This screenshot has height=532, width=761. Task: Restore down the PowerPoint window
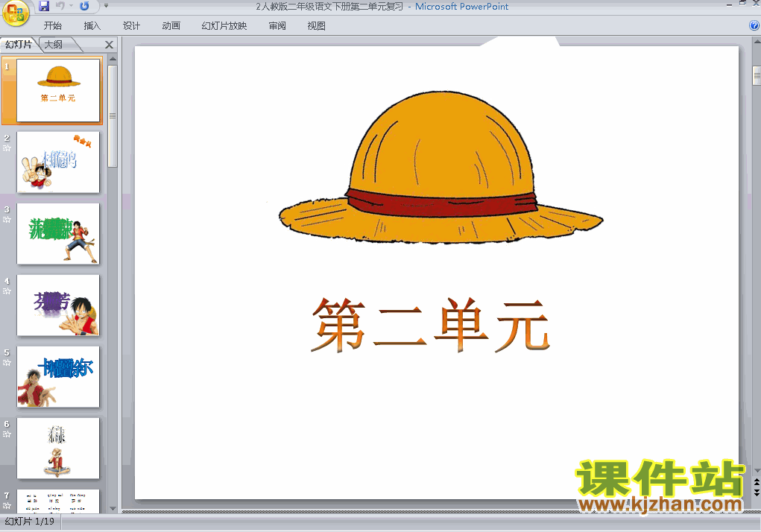[742, 4]
